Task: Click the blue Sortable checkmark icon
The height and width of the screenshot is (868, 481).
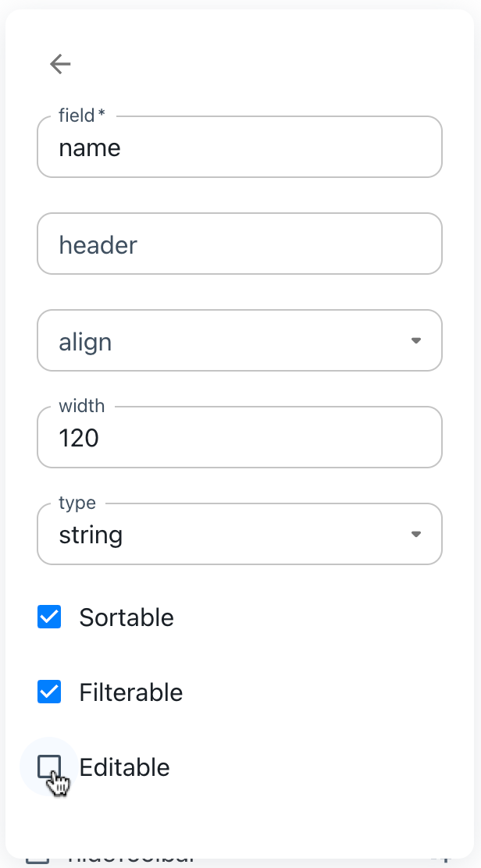Action: (48, 617)
